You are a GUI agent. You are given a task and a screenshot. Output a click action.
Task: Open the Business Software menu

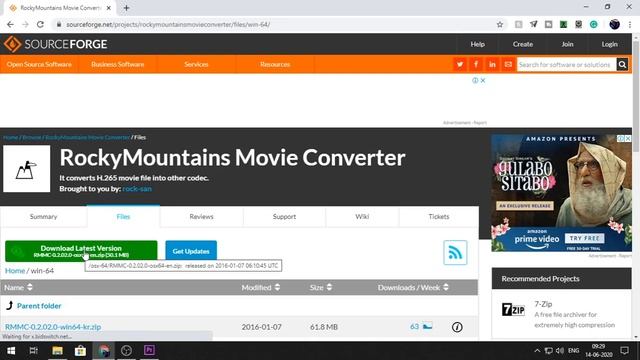point(118,64)
